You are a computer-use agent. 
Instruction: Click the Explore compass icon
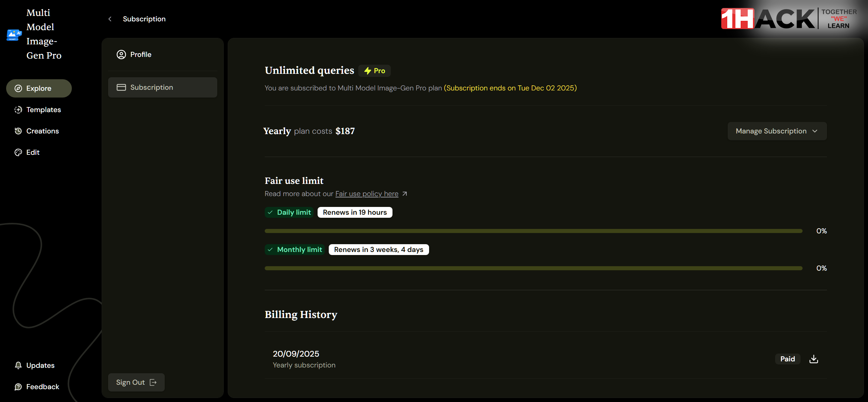click(x=18, y=88)
